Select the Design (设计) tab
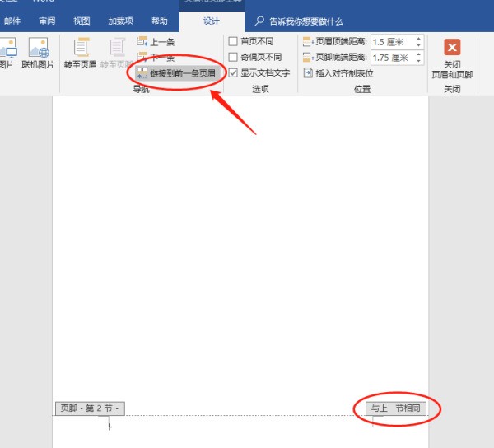 pyautogui.click(x=211, y=21)
